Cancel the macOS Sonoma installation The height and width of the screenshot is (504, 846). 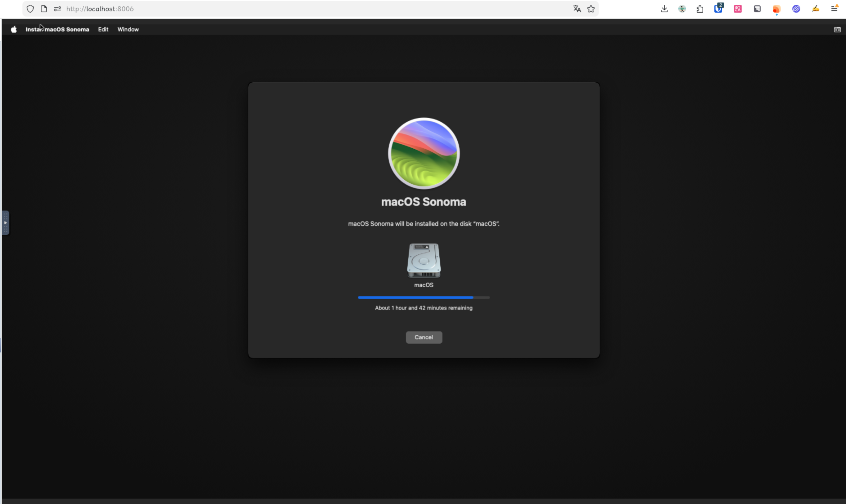coord(424,337)
